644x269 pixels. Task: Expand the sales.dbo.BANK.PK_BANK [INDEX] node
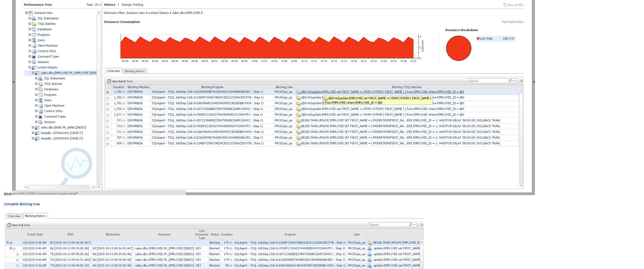[x=33, y=127]
